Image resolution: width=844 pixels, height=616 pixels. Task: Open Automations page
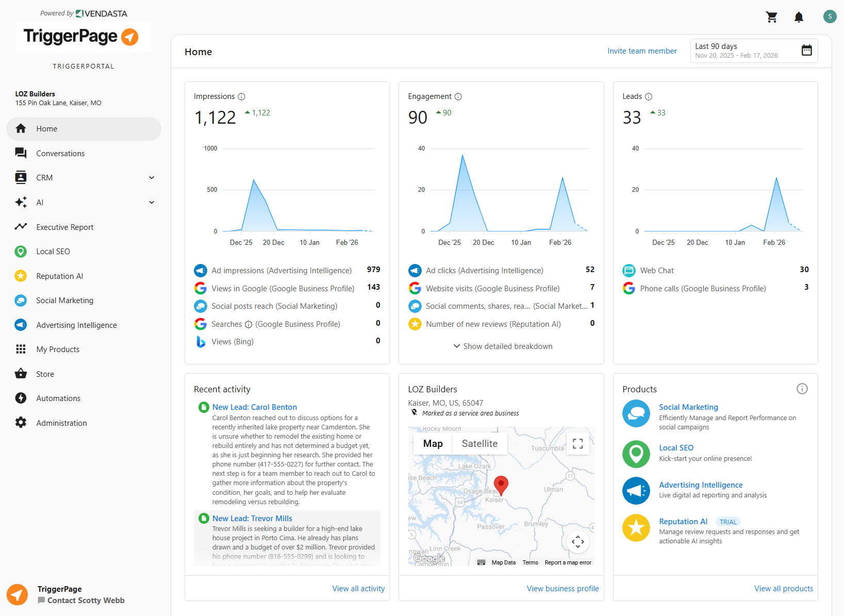84,398
